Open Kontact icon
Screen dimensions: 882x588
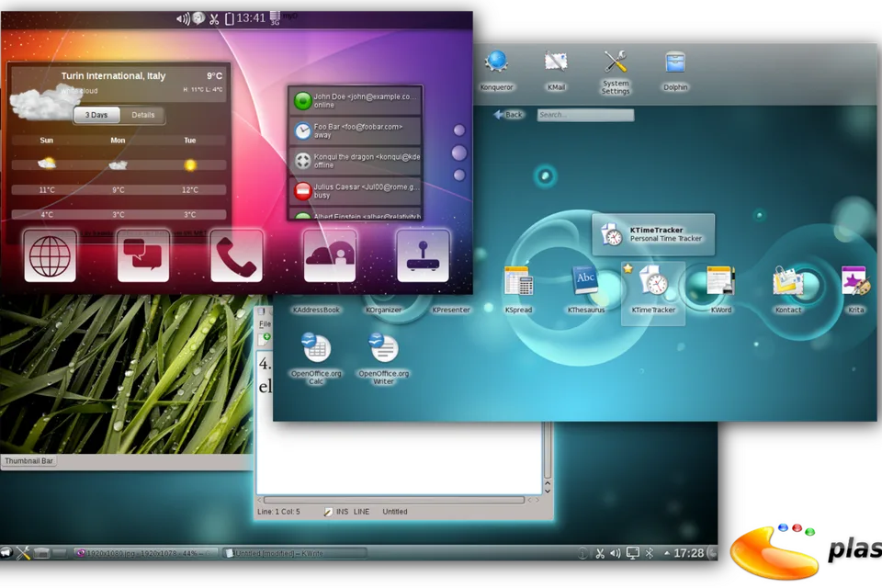click(788, 282)
